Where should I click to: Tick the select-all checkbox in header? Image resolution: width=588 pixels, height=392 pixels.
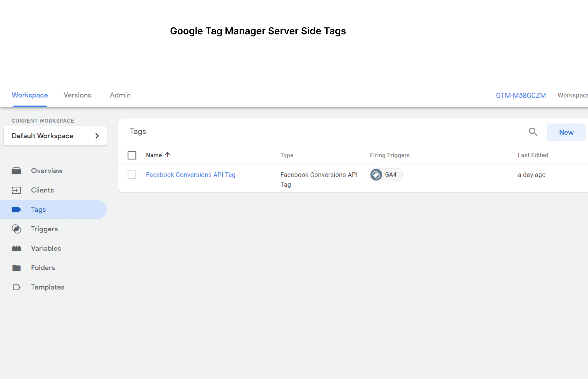click(132, 155)
